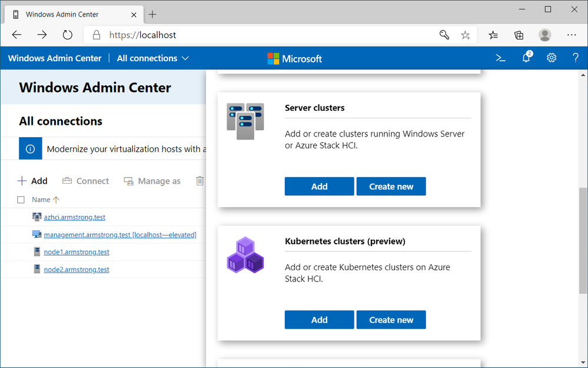Click the Server clusters icon
The height and width of the screenshot is (368, 588).
(245, 121)
